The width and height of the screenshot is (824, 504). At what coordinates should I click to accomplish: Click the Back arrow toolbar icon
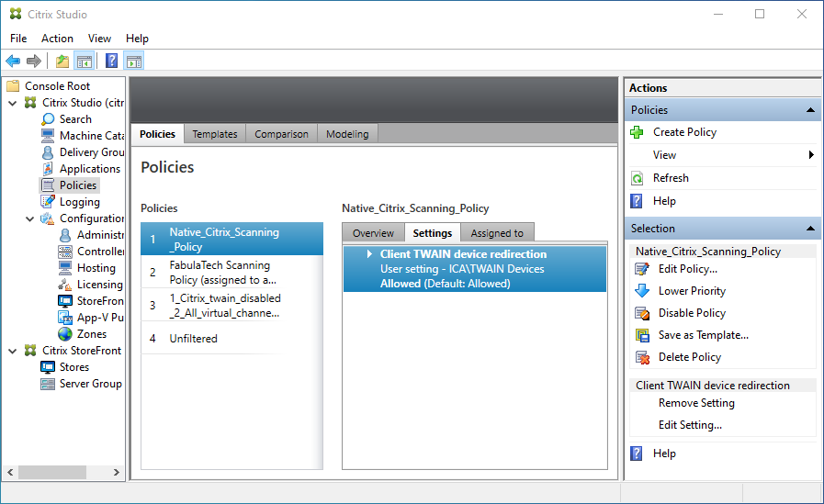(13, 62)
